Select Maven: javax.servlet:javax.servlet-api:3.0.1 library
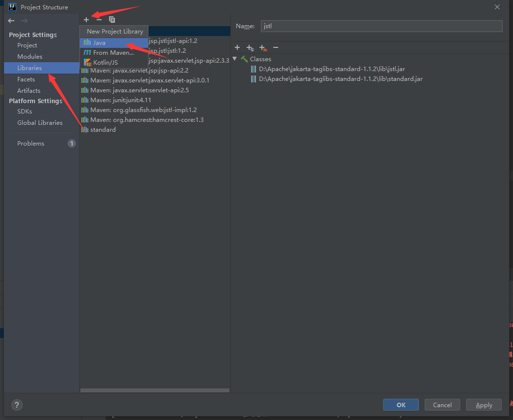This screenshot has height=420, width=513. click(x=155, y=80)
